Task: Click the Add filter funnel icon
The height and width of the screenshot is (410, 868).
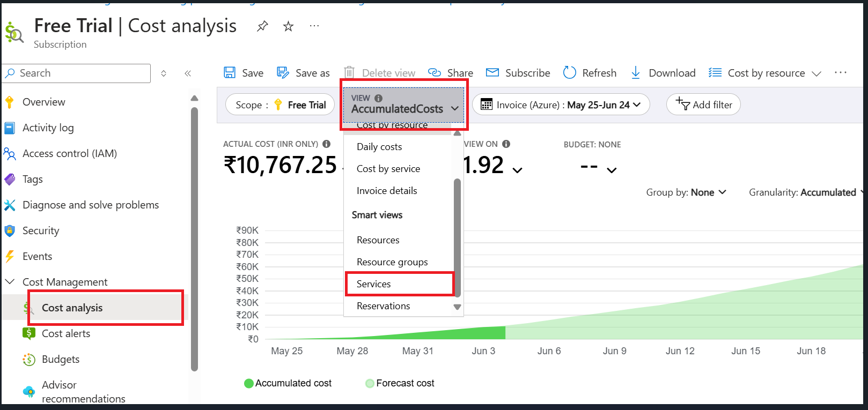Action: (x=683, y=103)
